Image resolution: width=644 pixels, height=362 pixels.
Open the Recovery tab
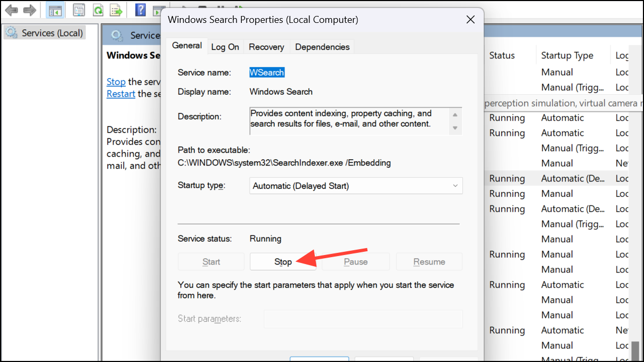click(x=266, y=47)
